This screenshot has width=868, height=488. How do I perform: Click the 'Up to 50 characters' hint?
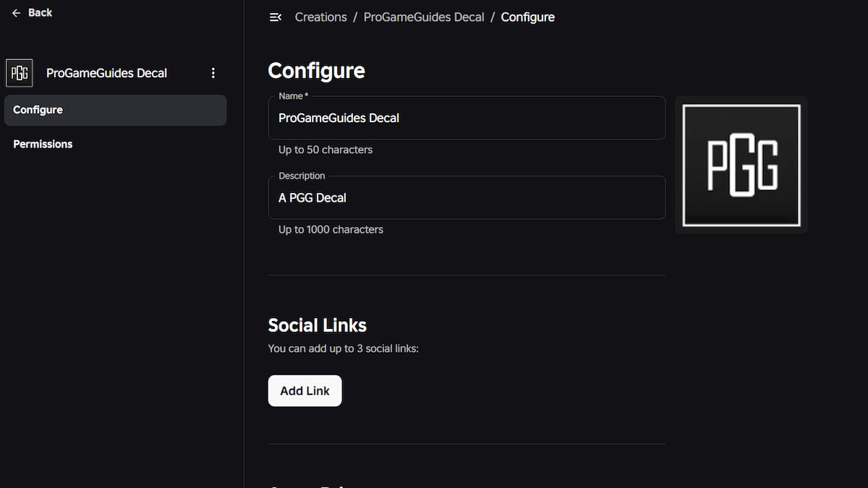pos(325,150)
